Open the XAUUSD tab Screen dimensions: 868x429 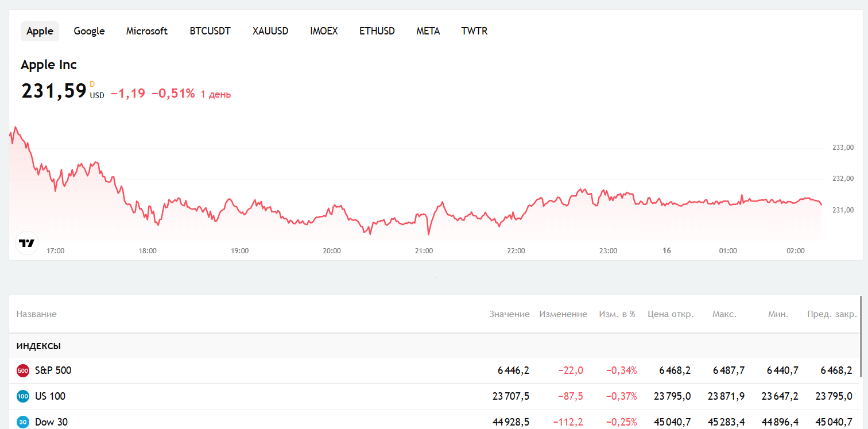[x=270, y=31]
